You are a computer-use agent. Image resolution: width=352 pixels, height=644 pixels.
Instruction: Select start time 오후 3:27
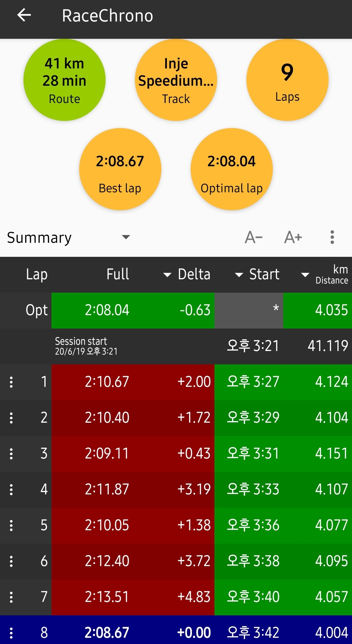(x=253, y=382)
